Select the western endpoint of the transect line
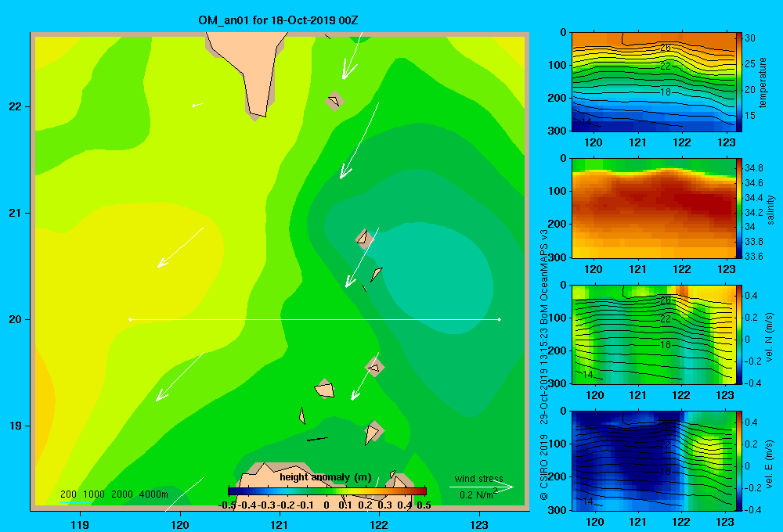This screenshot has height=532, width=783. (130, 319)
